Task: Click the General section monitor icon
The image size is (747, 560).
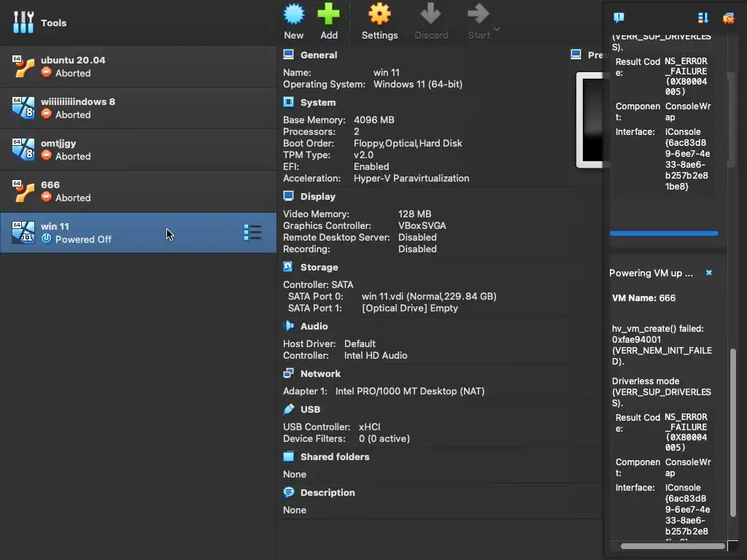Action: (288, 54)
